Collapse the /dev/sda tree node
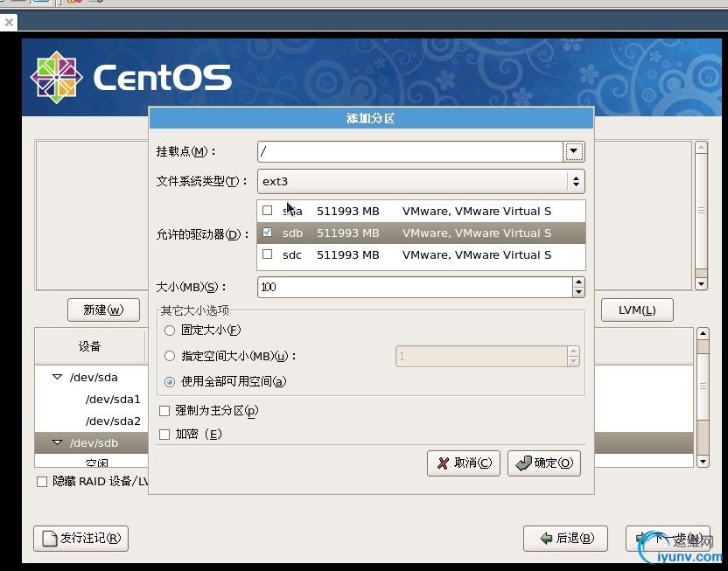Image resolution: width=728 pixels, height=571 pixels. [58, 377]
